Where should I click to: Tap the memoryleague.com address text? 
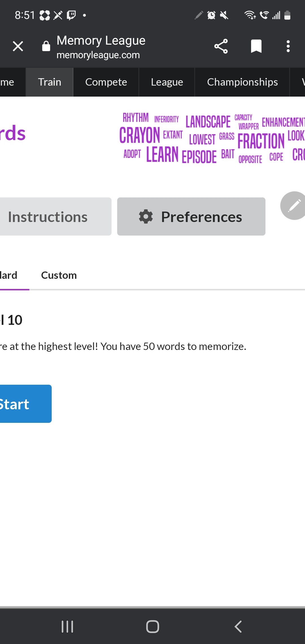[98, 55]
